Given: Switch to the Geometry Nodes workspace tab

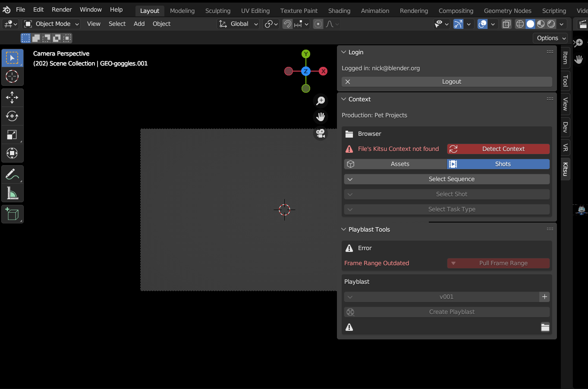Looking at the screenshot, I should (507, 11).
